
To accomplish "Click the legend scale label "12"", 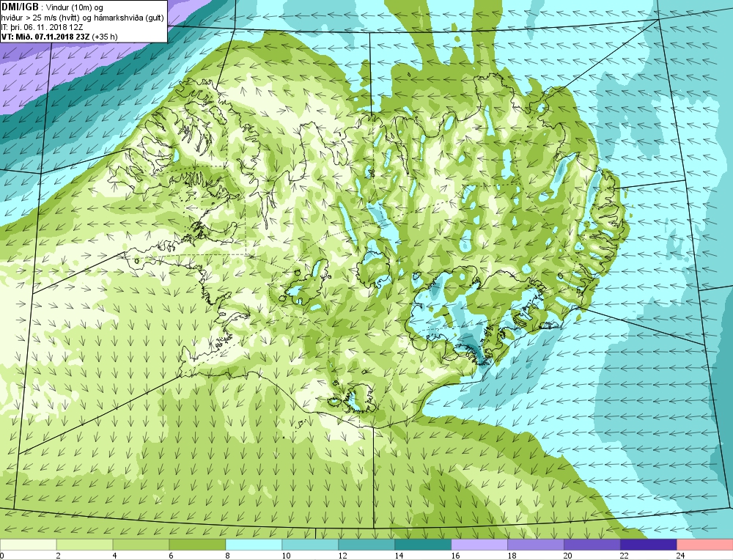I will click(x=342, y=556).
